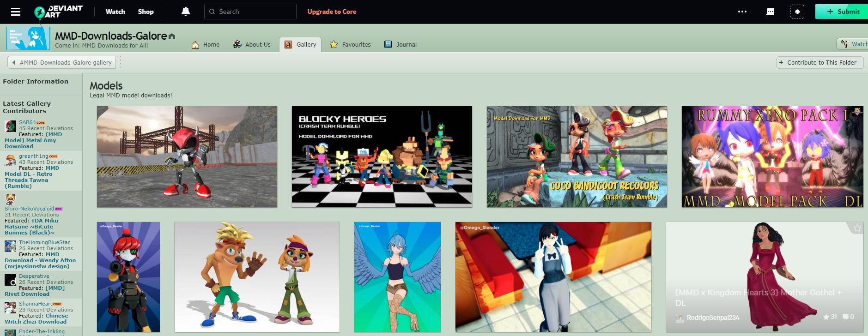Viewport: 868px width, 336px height.
Task: Switch to the Favourites tab
Action: point(350,44)
